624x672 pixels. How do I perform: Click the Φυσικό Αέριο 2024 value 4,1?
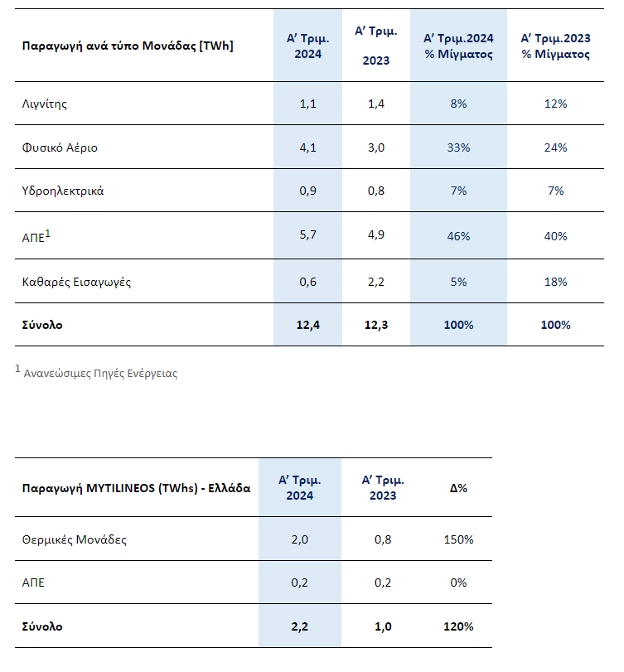click(x=307, y=147)
